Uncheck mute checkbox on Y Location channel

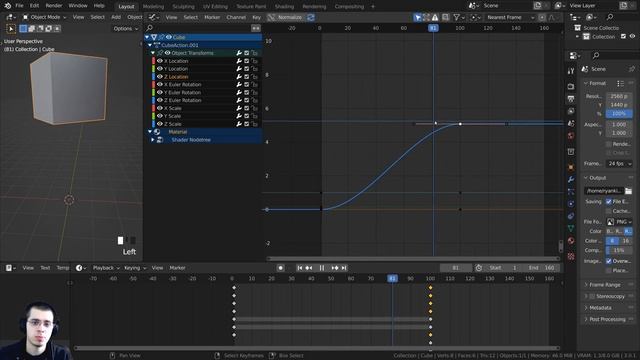(x=247, y=69)
